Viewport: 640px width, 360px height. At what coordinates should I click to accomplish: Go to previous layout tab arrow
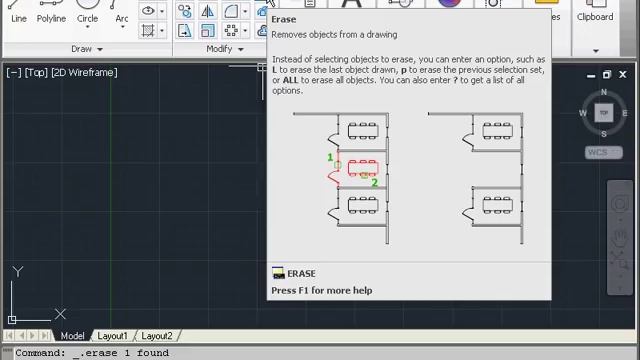pyautogui.click(x=21, y=336)
